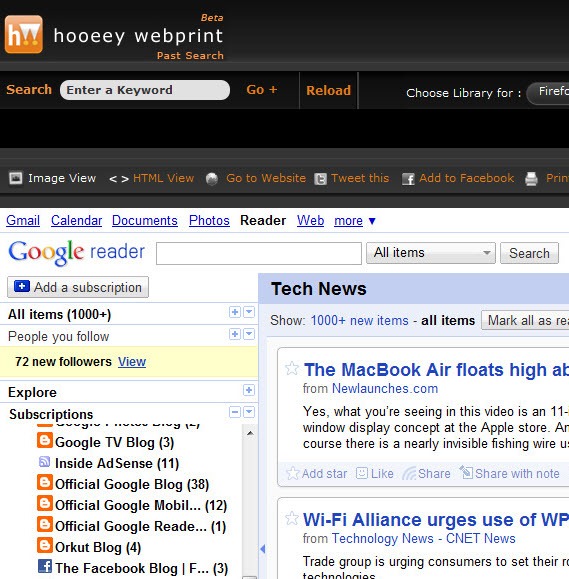Click the printer icon
The height and width of the screenshot is (579, 569).
pos(531,179)
